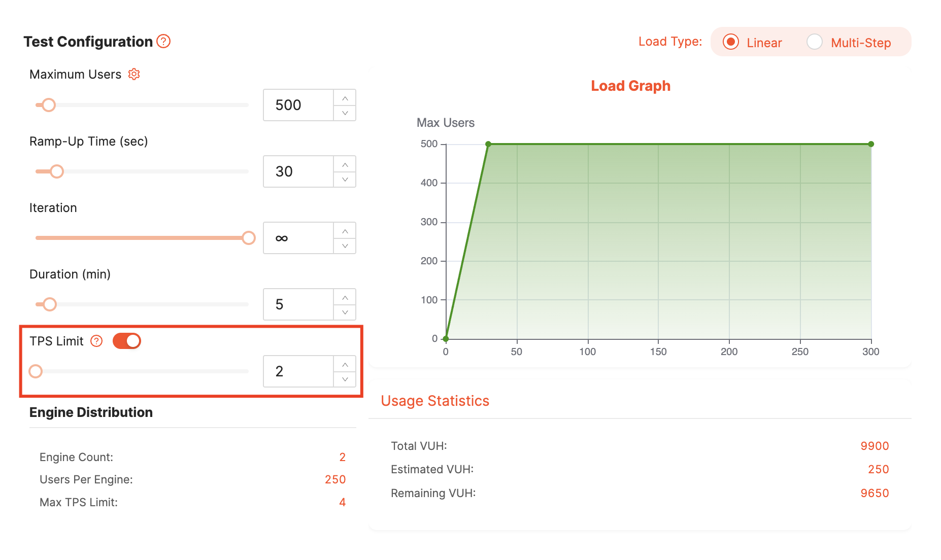Screen dimensions: 941x560
Task: Click the Maximum Users slider handle
Action: coord(49,105)
